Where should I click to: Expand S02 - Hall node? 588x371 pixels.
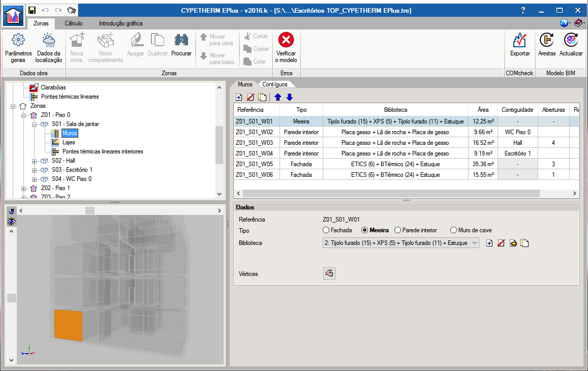[34, 161]
